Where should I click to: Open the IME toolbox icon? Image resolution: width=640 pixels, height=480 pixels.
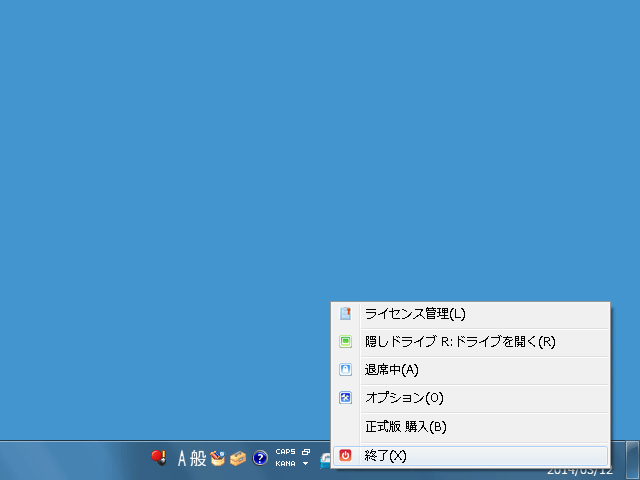click(x=238, y=458)
